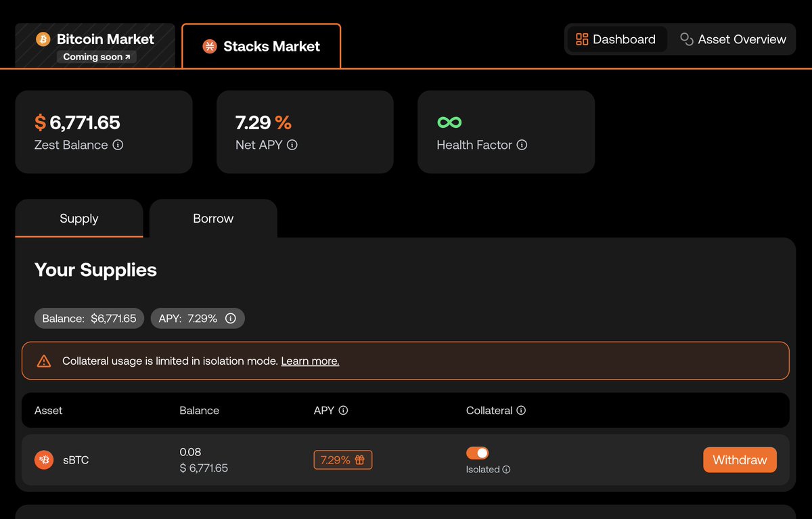The height and width of the screenshot is (519, 812).
Task: Click info icon in APY 7.29% pill
Action: point(231,319)
